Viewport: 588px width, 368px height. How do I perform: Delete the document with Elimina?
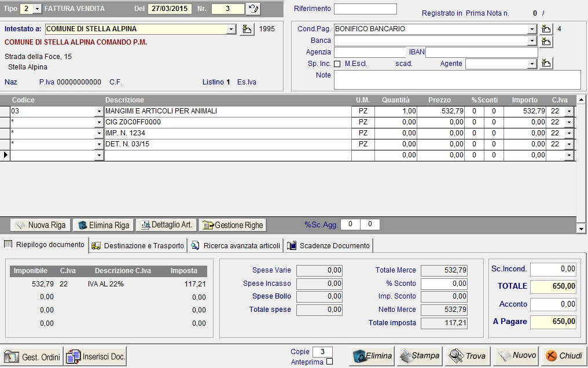click(x=372, y=356)
